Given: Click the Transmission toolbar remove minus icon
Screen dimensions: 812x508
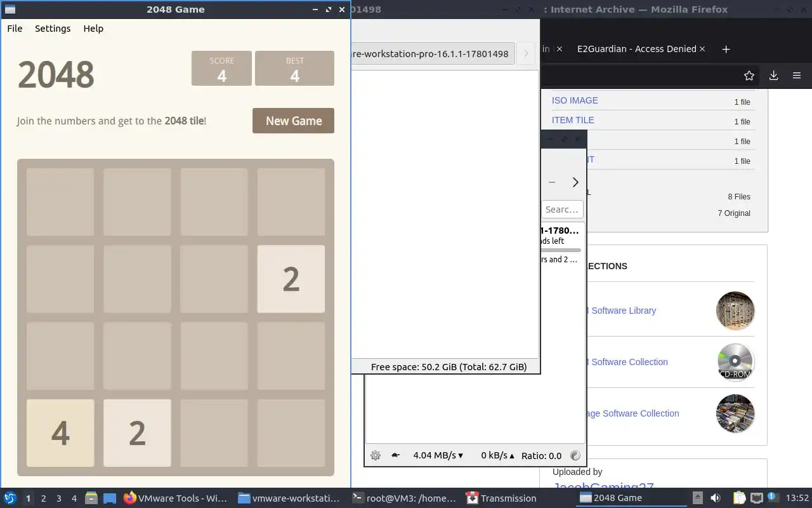Looking at the screenshot, I should (x=552, y=182).
